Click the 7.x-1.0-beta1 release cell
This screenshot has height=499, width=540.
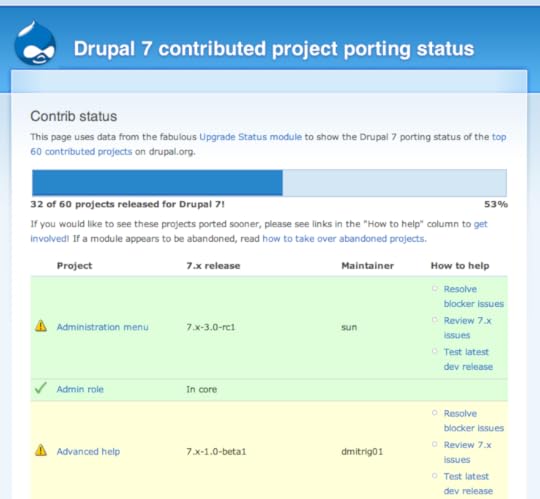[216, 451]
